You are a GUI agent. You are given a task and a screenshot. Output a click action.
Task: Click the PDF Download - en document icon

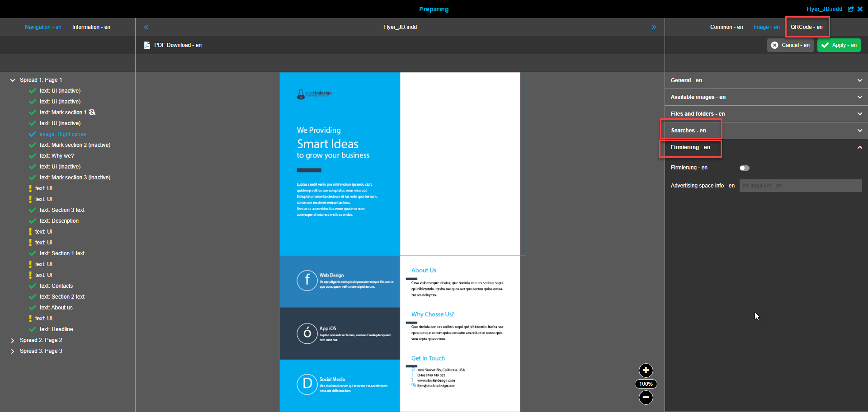(x=147, y=45)
